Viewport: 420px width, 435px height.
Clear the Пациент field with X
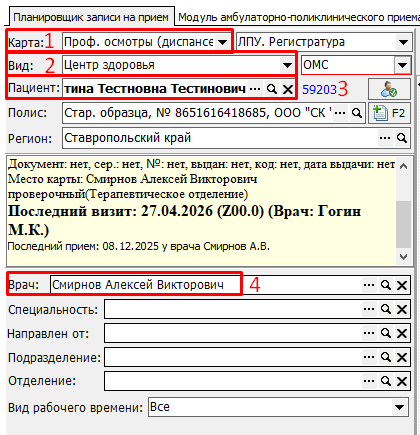pos(288,89)
